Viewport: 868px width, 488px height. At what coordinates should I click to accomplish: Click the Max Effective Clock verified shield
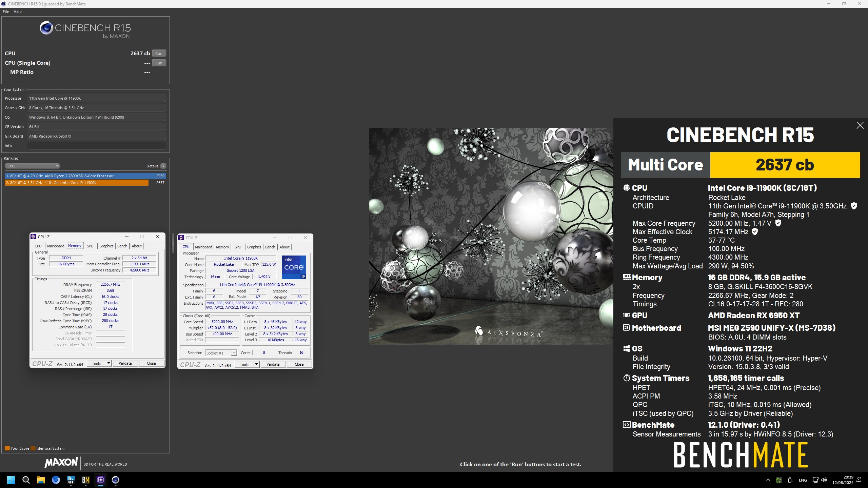click(x=755, y=232)
